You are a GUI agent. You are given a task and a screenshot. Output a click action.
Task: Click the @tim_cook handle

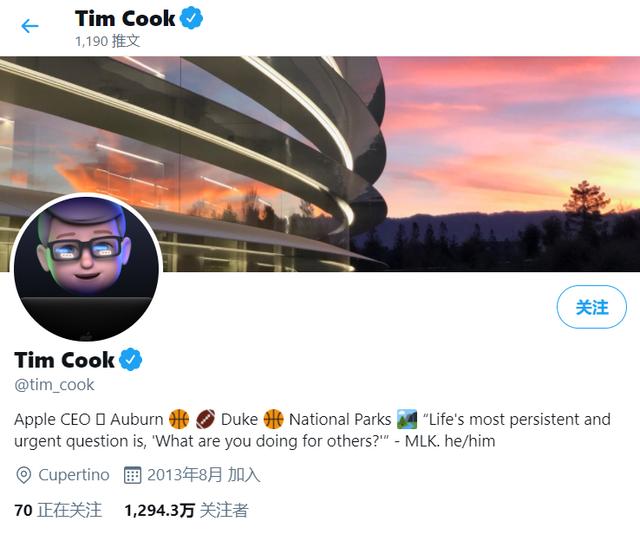click(54, 385)
